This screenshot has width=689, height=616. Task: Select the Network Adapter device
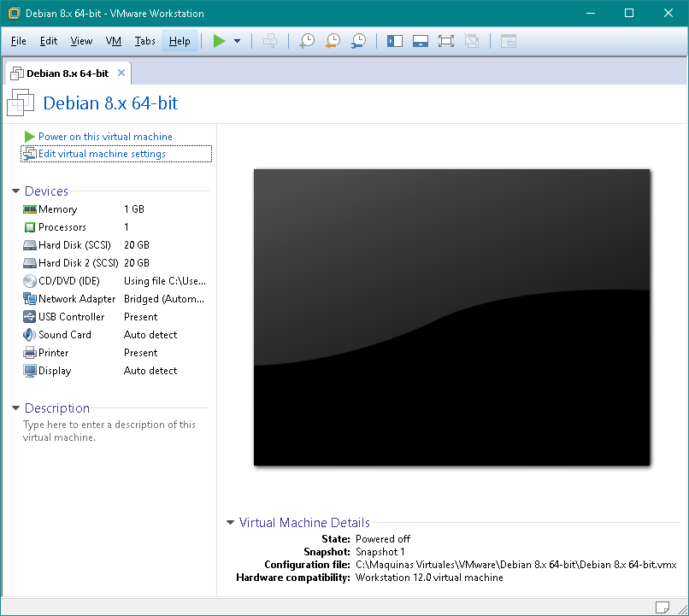(77, 299)
